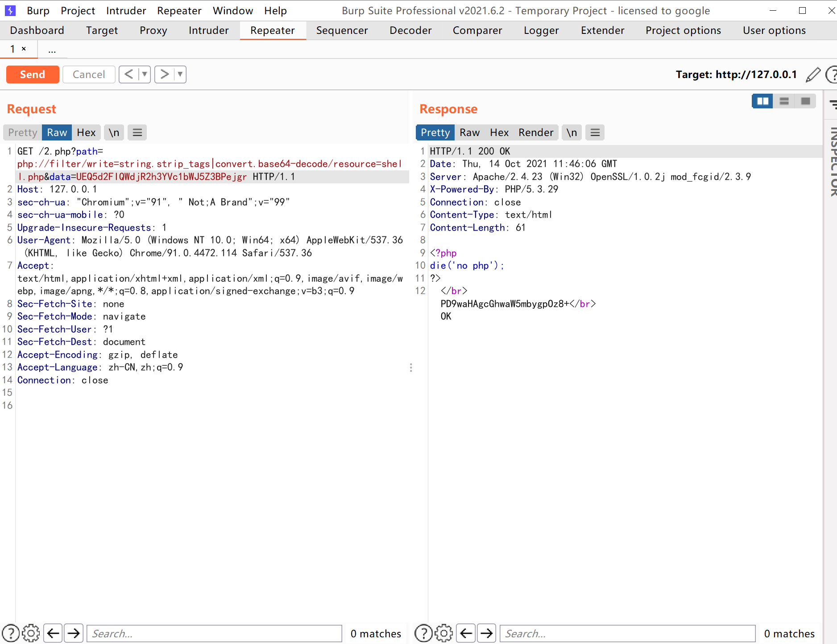Screen dimensions: 837x644
Task: Switch Response view to Raw
Action: coord(470,132)
